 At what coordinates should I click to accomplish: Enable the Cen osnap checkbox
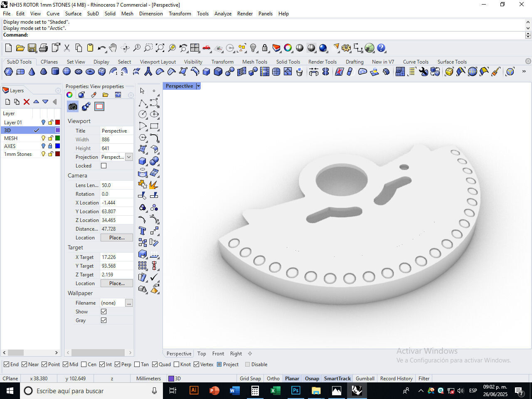click(84, 365)
